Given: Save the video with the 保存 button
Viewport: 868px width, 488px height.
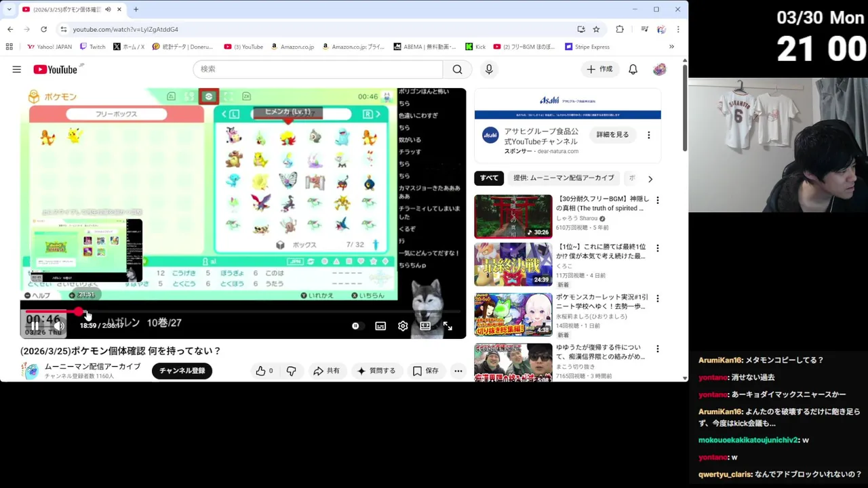Looking at the screenshot, I should pyautogui.click(x=426, y=371).
